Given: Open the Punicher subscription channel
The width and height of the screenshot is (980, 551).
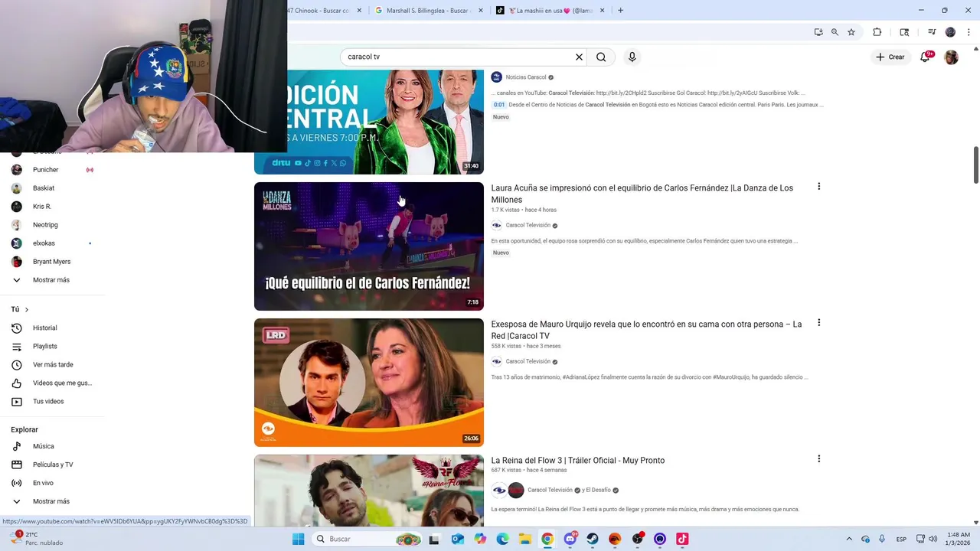Looking at the screenshot, I should click(46, 170).
